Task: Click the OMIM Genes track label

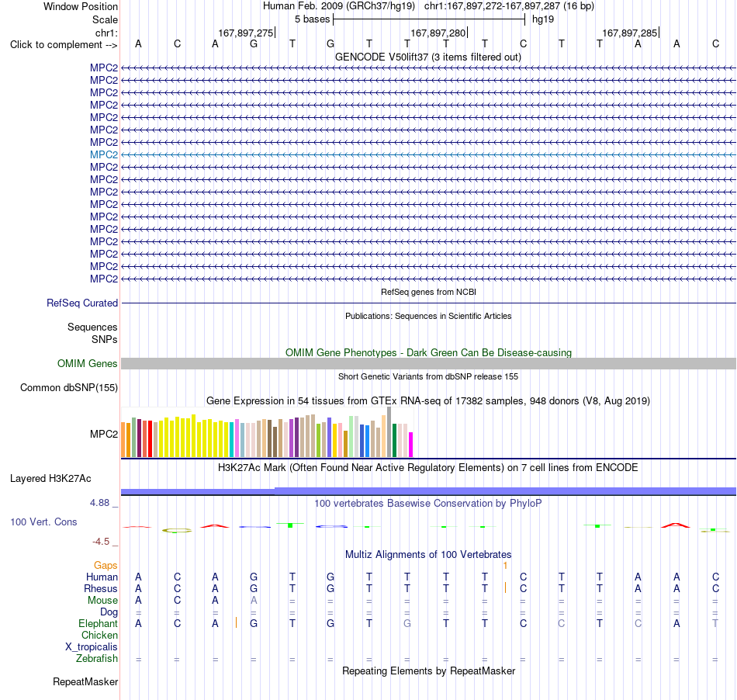Action: pos(87,363)
